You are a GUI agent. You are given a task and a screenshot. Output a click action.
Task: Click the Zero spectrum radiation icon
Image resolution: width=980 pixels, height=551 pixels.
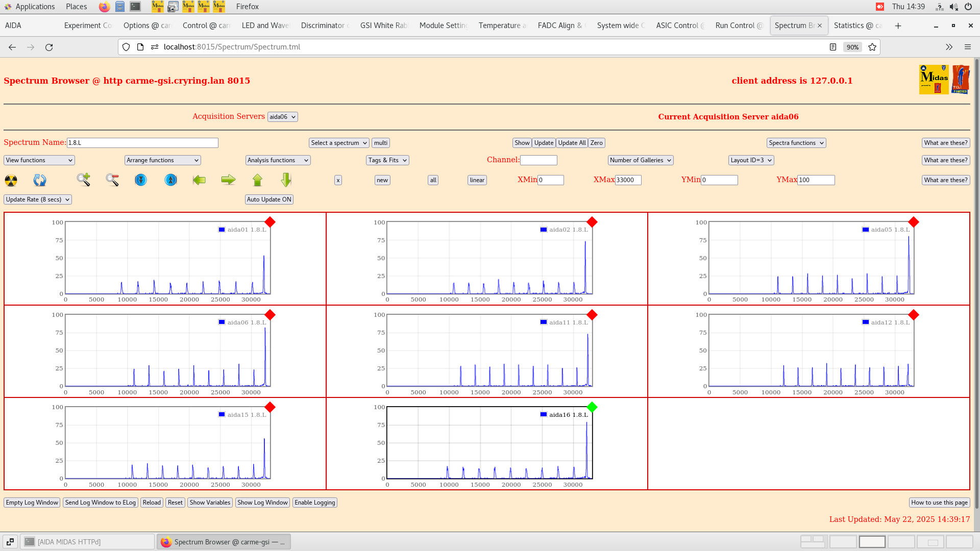pos(10,180)
